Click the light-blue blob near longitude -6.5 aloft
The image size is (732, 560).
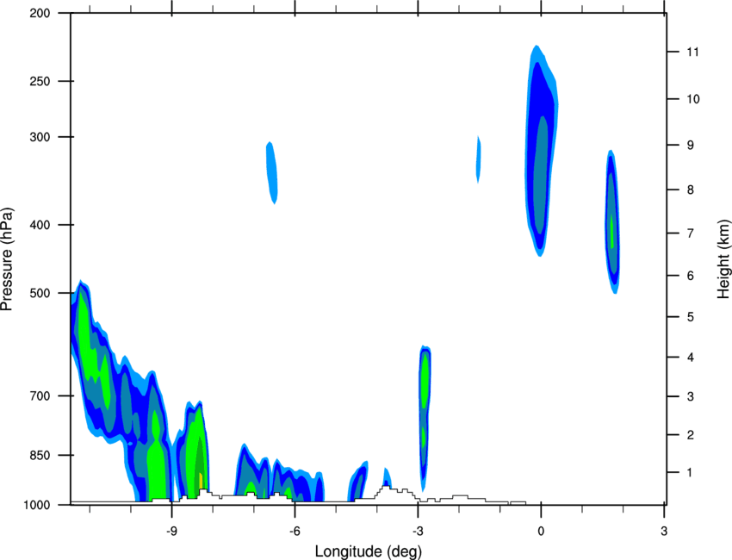271,173
